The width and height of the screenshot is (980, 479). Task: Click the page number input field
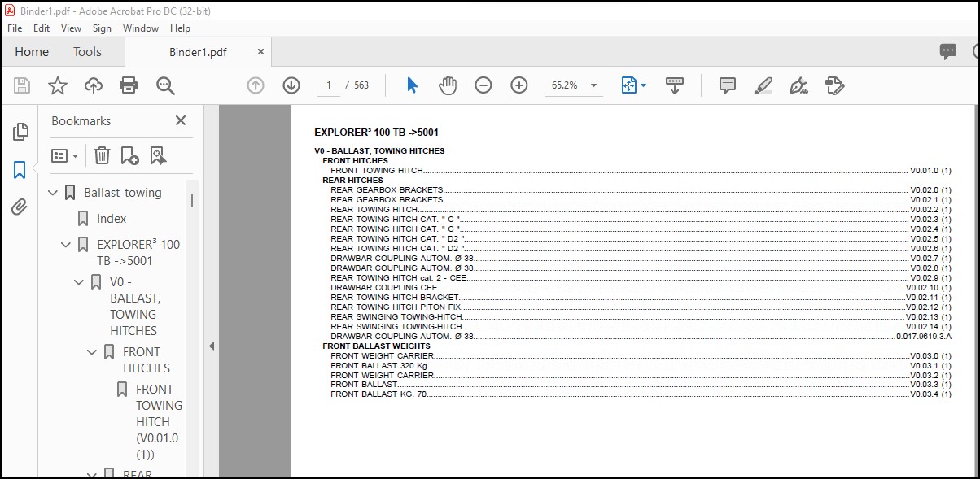tap(329, 85)
